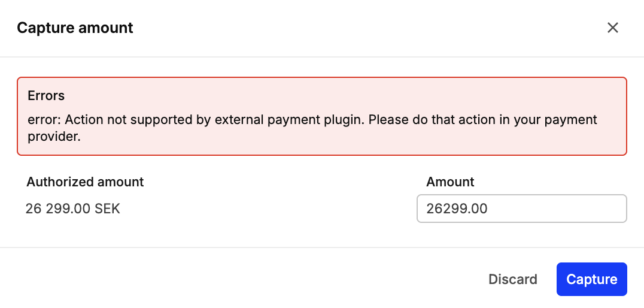Select the 26 299.00 SEK authorized value
Screen dimensions: 644x308
pos(72,209)
